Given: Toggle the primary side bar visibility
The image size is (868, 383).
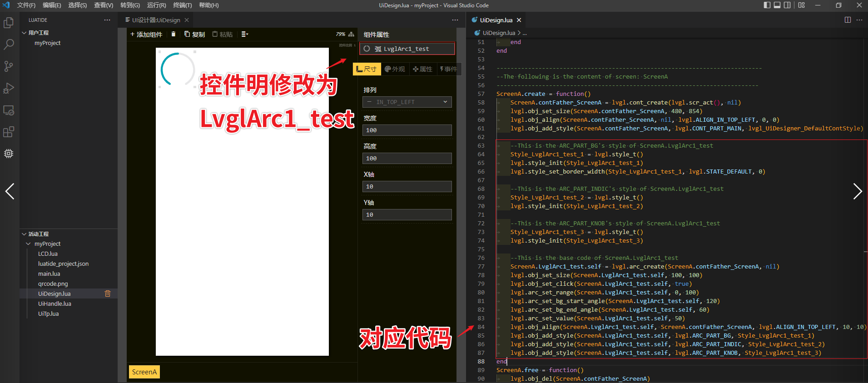Looking at the screenshot, I should (x=767, y=5).
